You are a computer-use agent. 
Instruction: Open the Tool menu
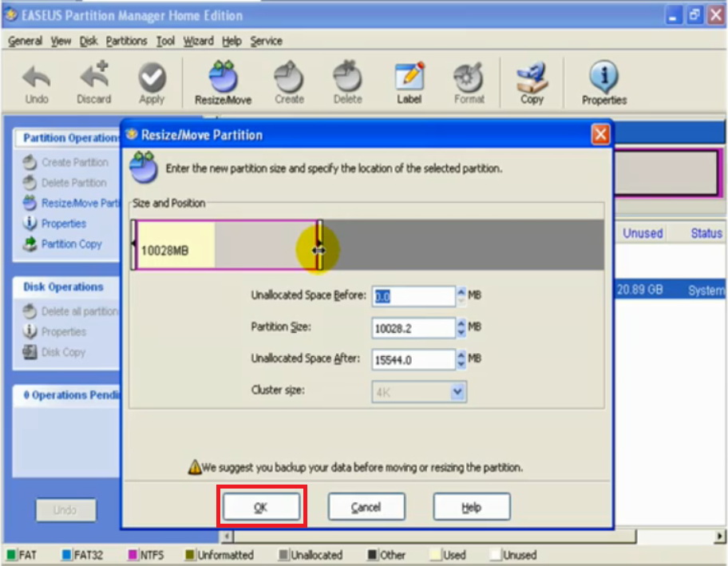165,41
